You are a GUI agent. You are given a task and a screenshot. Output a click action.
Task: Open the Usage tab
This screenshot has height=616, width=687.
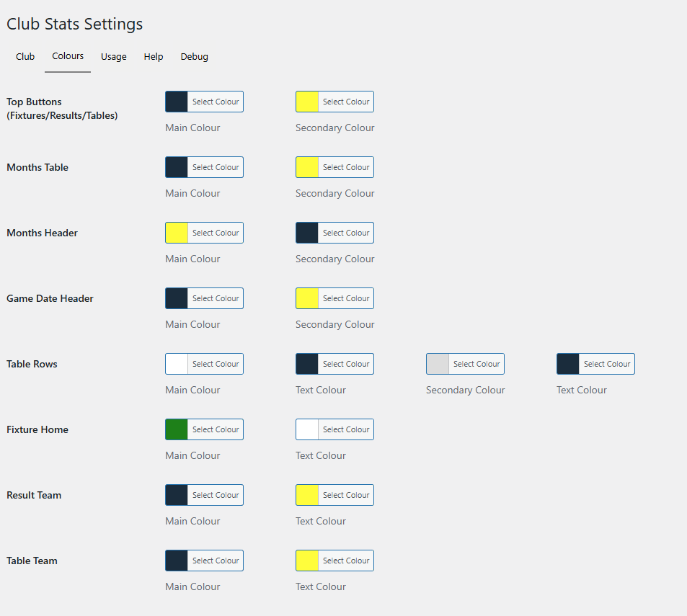point(113,57)
